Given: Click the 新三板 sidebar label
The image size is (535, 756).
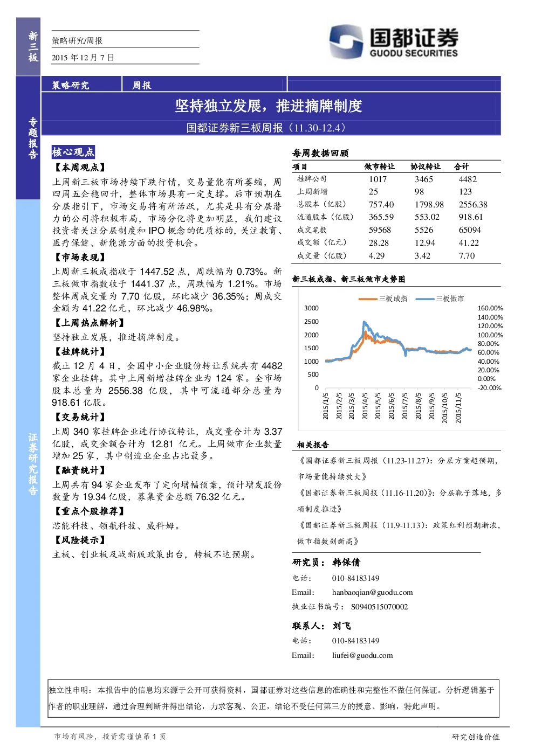Looking at the screenshot, I should pyautogui.click(x=33, y=46).
